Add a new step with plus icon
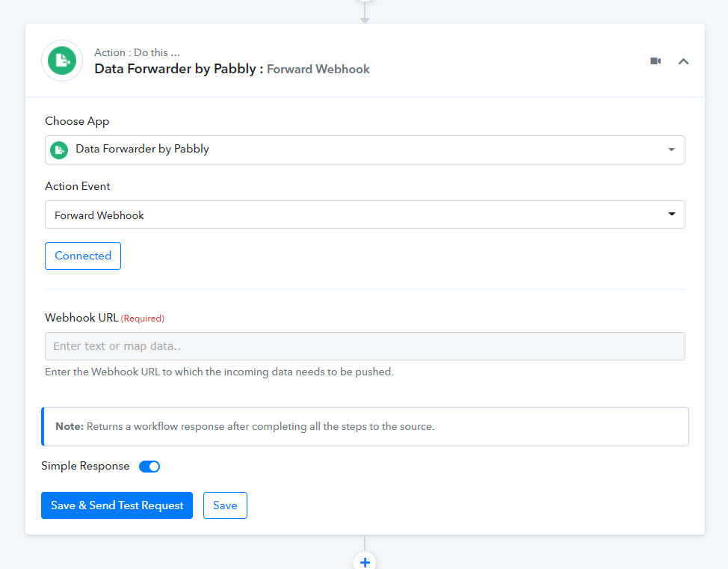 coord(365,562)
